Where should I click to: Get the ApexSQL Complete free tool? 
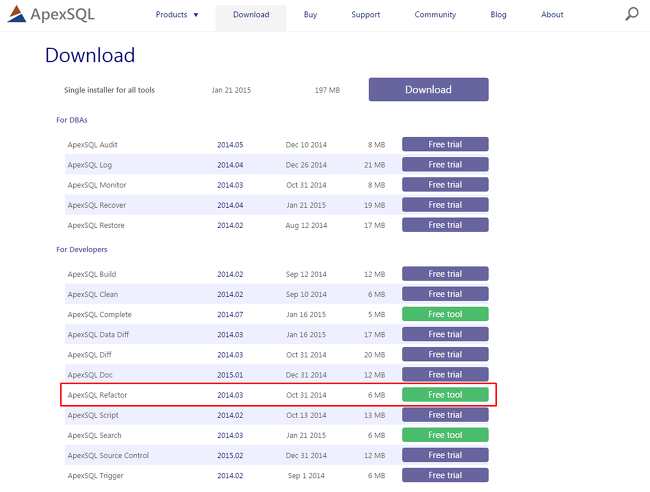tap(445, 314)
